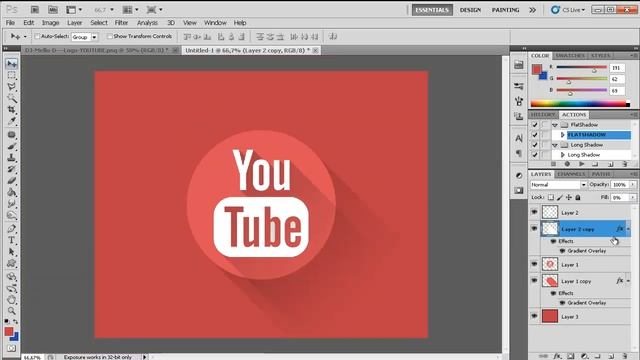Hide the Layer 2 copy layer
The width and height of the screenshot is (640, 360).
534,229
